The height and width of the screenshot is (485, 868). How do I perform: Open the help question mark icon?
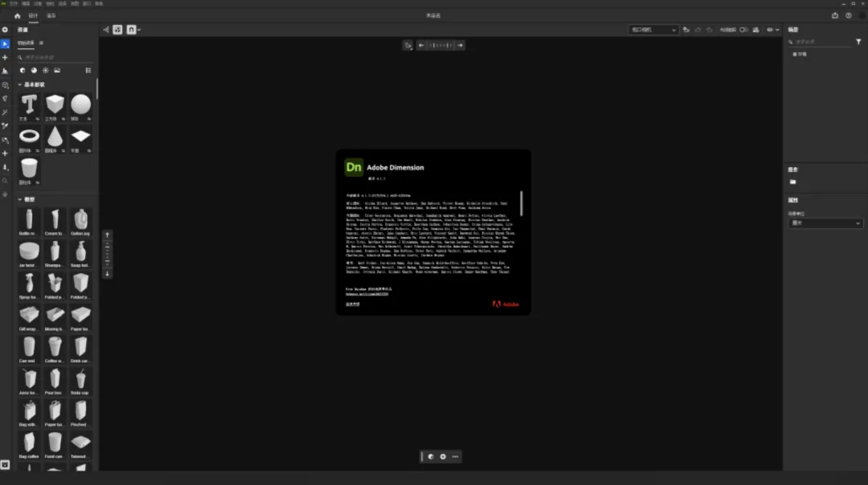point(849,16)
